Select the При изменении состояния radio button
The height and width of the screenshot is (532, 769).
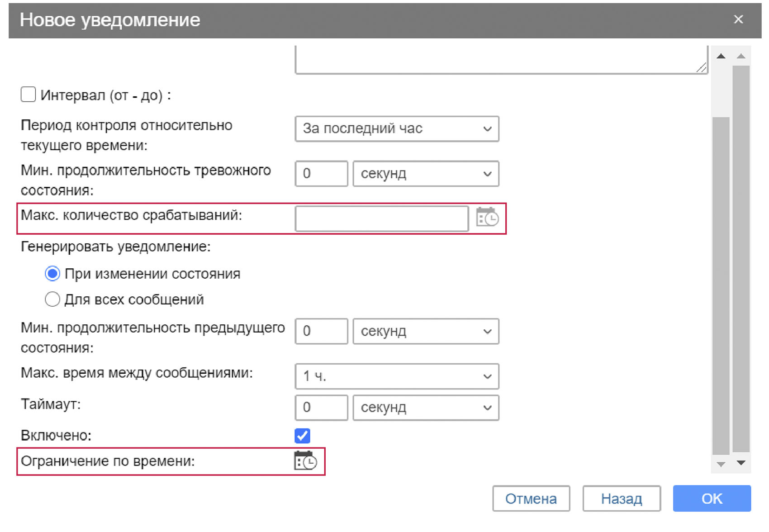pyautogui.click(x=52, y=273)
